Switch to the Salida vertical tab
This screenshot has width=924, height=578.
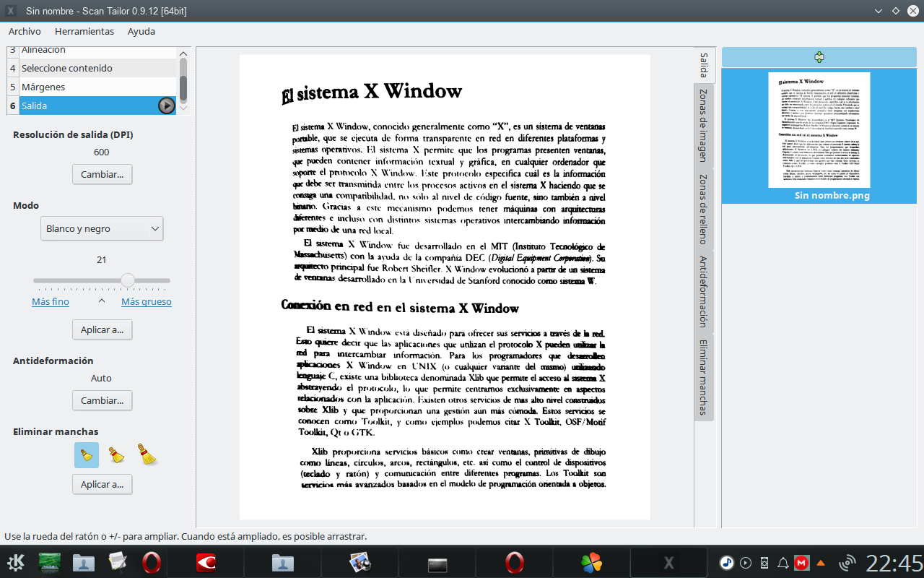[x=704, y=66]
